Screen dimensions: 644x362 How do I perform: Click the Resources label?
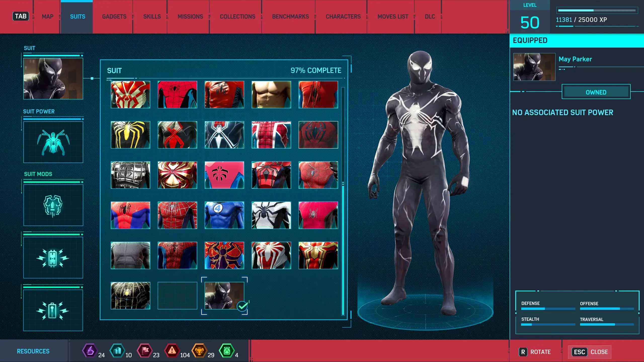pyautogui.click(x=33, y=351)
